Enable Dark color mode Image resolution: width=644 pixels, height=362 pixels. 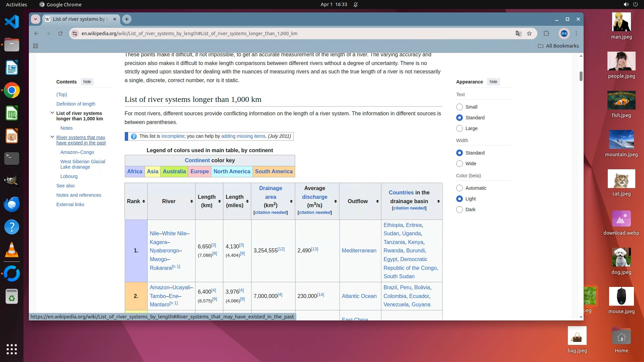pos(460,209)
